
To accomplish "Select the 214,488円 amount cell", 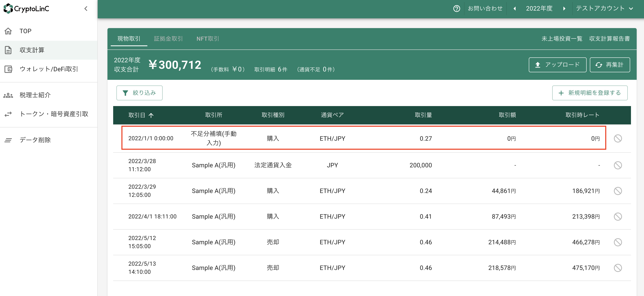I will coord(502,242).
